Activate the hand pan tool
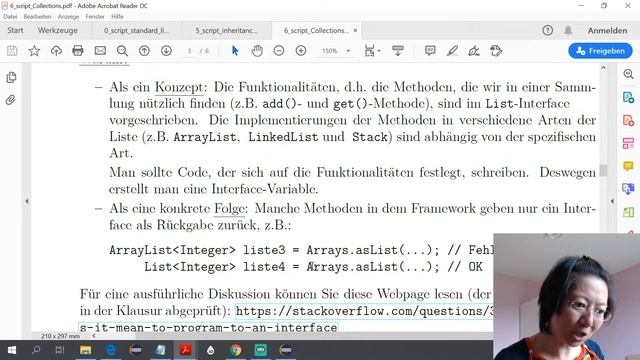 point(257,51)
